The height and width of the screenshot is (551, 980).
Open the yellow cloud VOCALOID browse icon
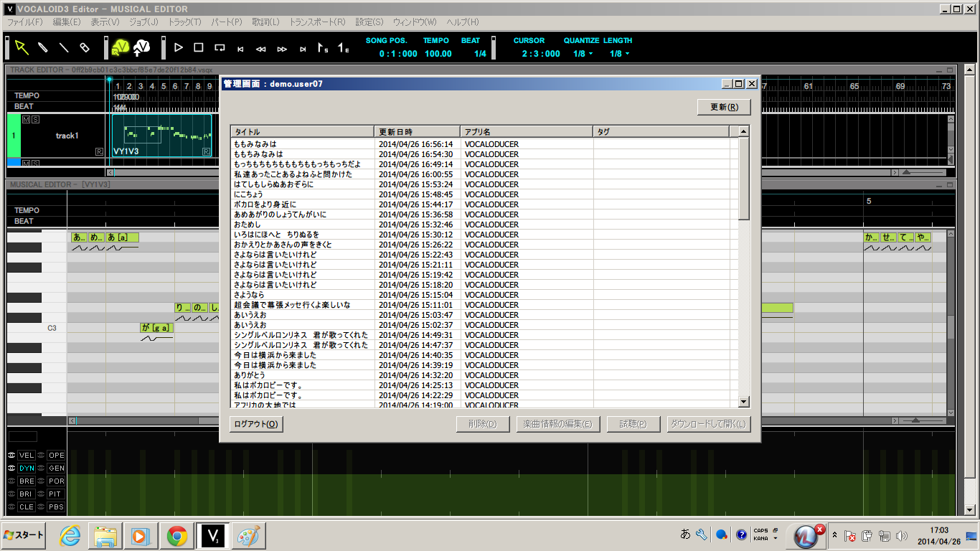[121, 47]
